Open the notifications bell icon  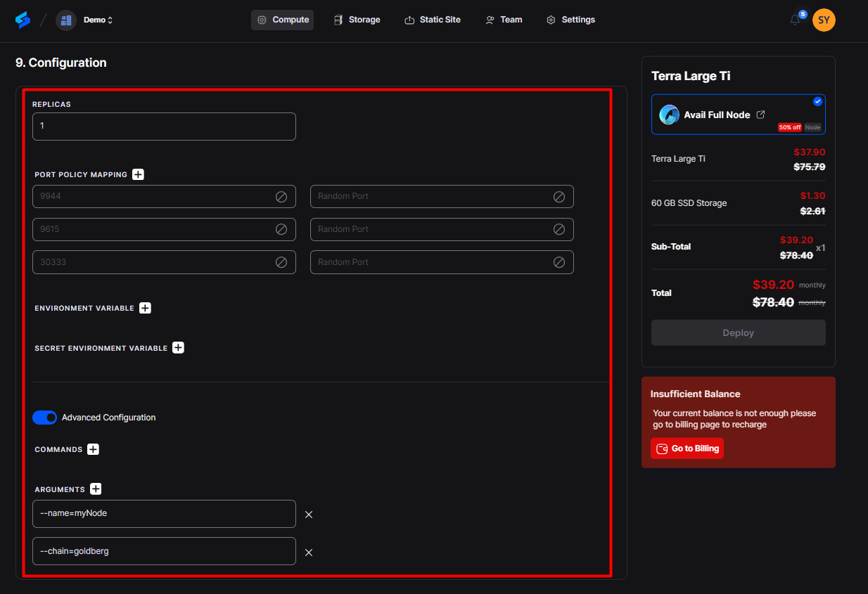(x=795, y=20)
